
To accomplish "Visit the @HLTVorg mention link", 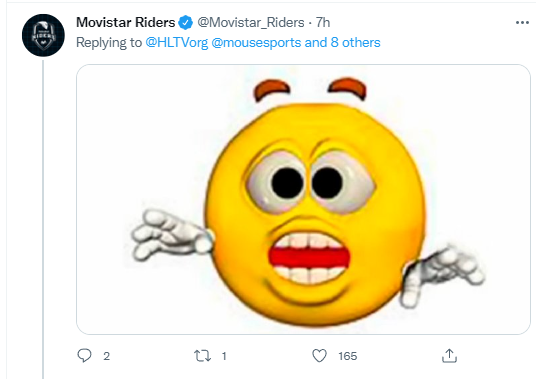I will (176, 43).
